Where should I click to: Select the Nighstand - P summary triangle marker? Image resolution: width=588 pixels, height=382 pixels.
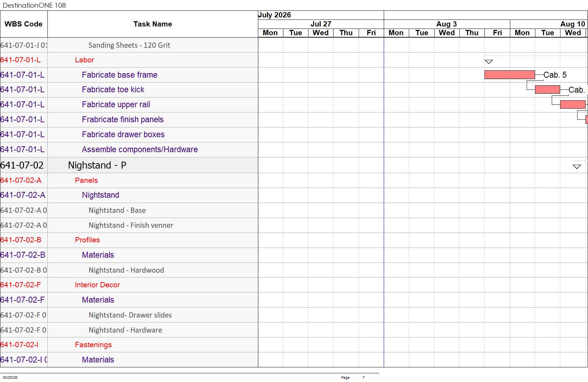coord(577,166)
